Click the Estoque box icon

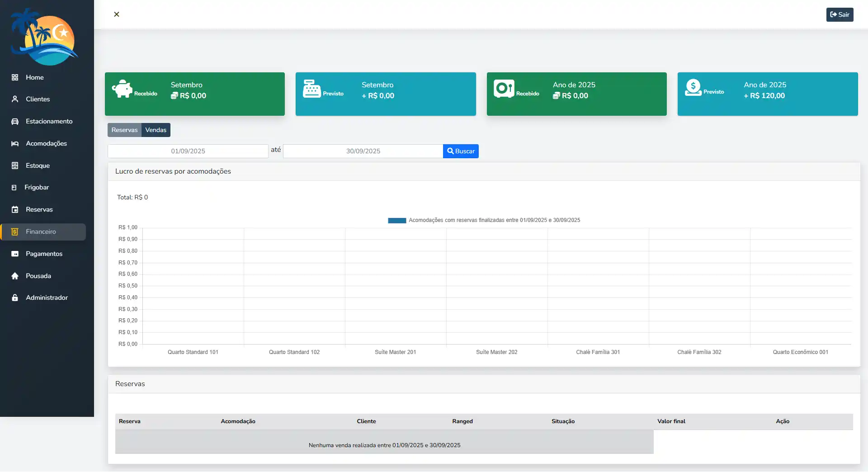pyautogui.click(x=15, y=165)
